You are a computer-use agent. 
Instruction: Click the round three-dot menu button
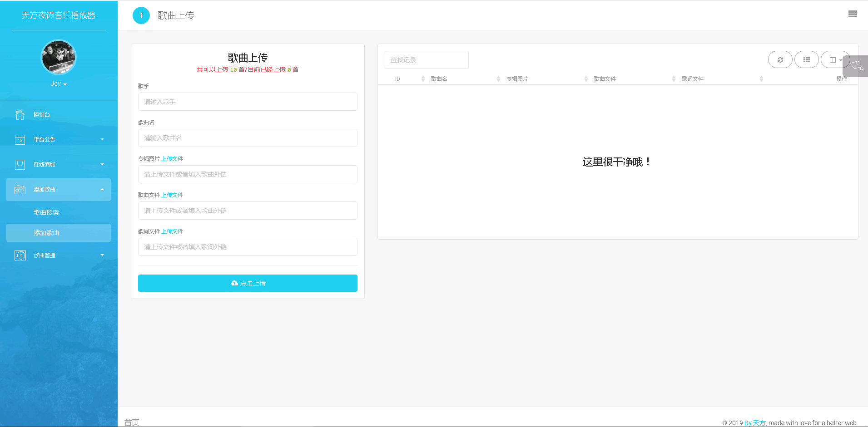tap(141, 15)
